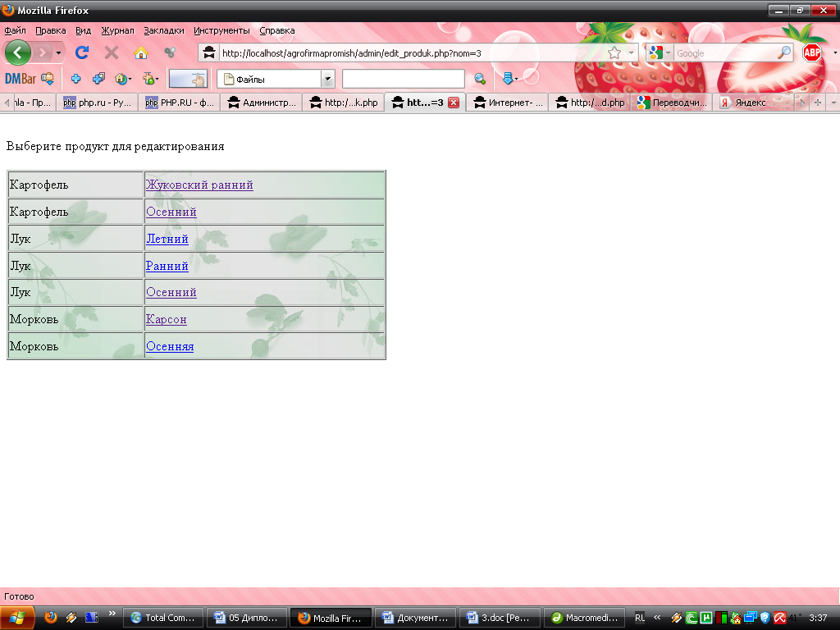This screenshot has width=840, height=630.
Task: Open the list all tabs dropdown
Action: [833, 103]
